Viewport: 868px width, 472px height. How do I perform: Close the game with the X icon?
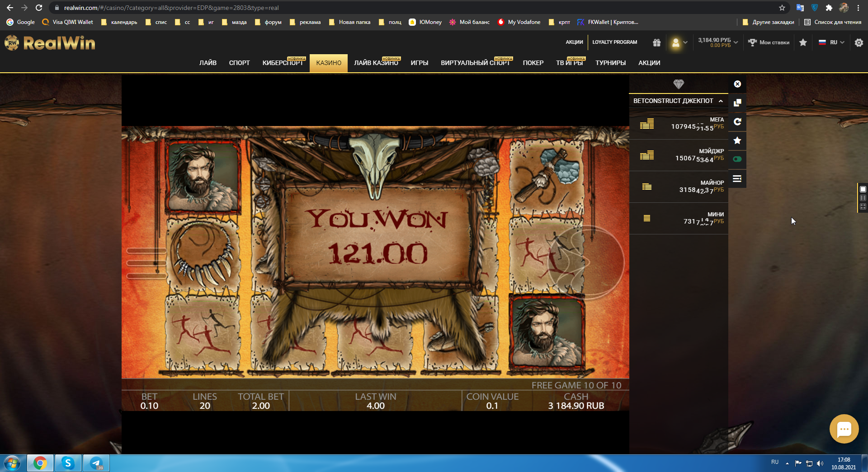pos(737,84)
